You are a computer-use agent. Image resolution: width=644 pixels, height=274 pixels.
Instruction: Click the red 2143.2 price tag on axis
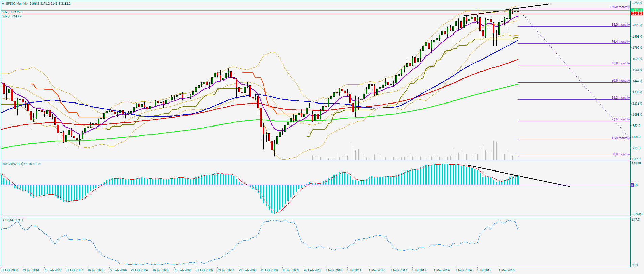[x=637, y=14]
